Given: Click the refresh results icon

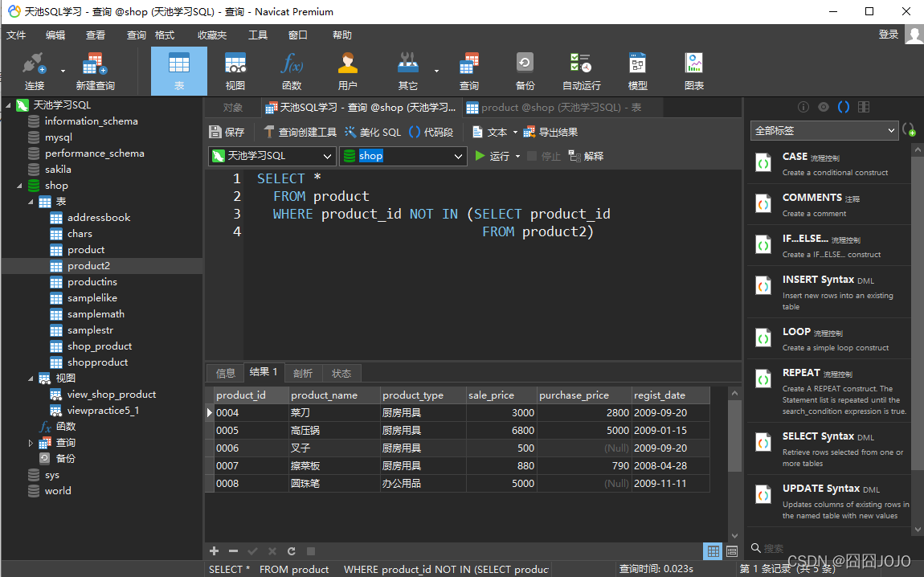Looking at the screenshot, I should 291,551.
